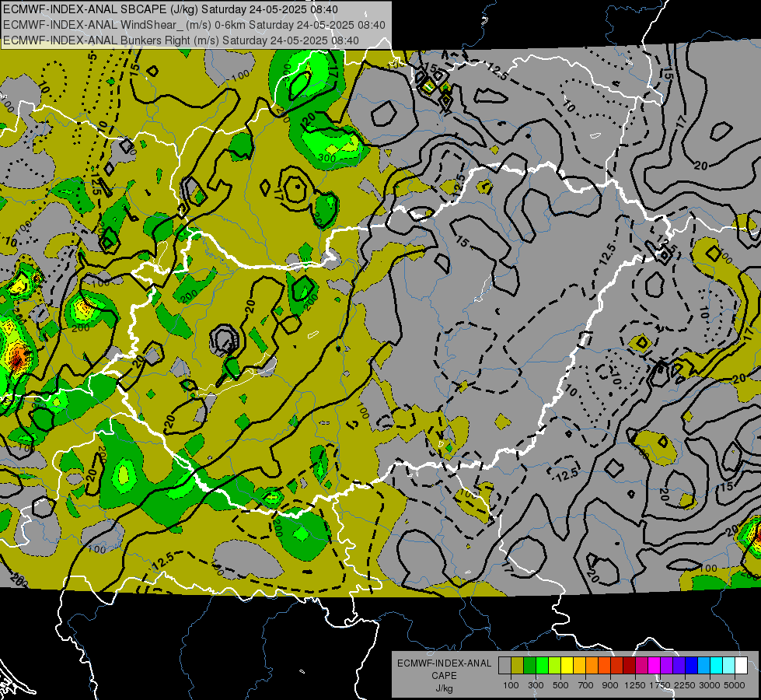The image size is (761, 700).
Task: Select the bright magenta legend swatch
Action: pos(655,666)
